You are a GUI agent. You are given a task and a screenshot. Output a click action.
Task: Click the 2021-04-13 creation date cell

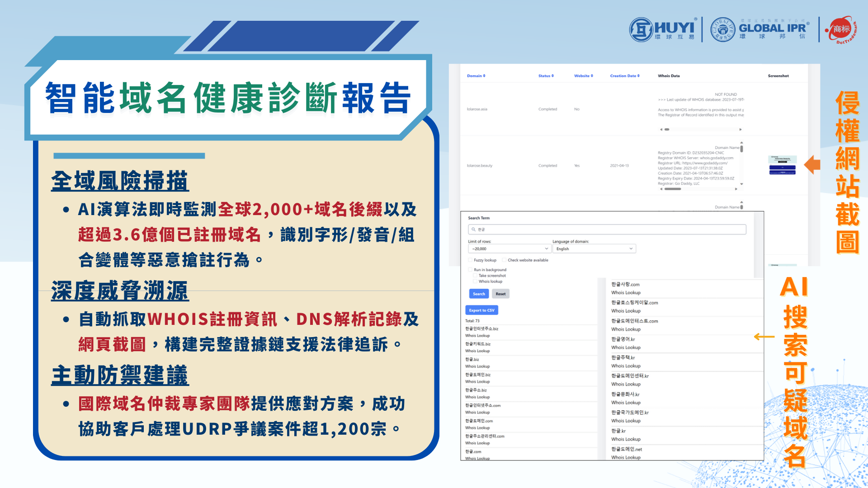point(619,166)
